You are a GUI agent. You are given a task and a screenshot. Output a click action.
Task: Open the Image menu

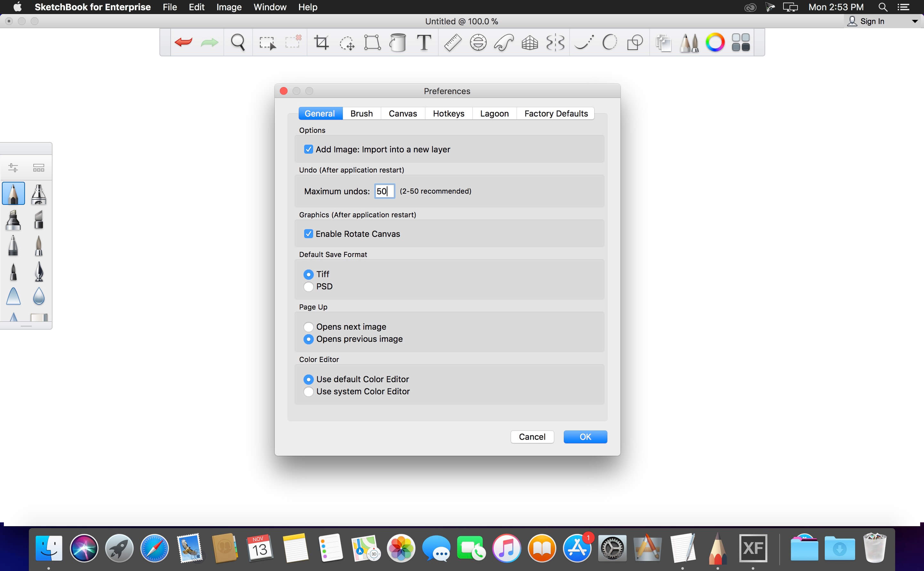point(229,7)
